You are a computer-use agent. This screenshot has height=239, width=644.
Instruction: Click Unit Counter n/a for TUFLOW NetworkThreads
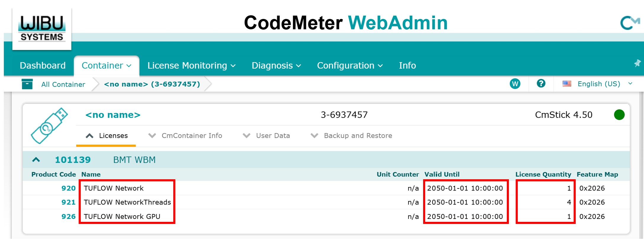point(413,202)
